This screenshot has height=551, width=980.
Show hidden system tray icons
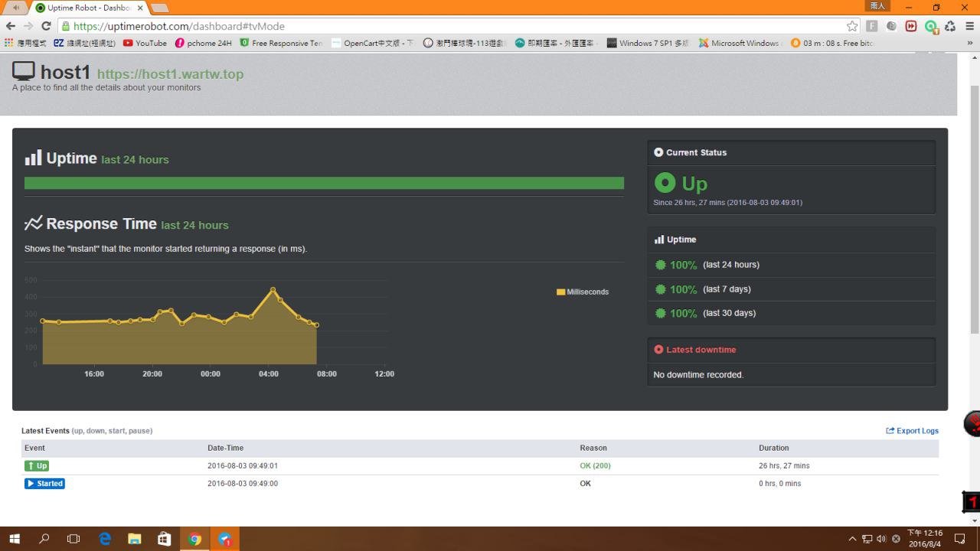(x=852, y=539)
